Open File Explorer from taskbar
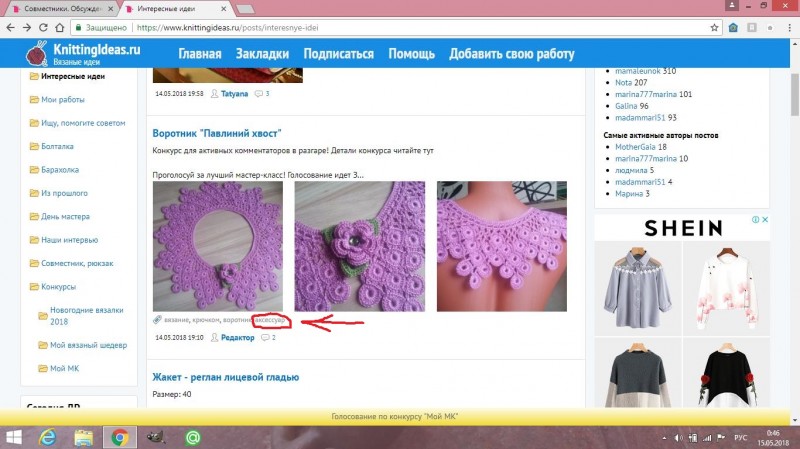Screen dimensions: 800x449 click(x=84, y=438)
